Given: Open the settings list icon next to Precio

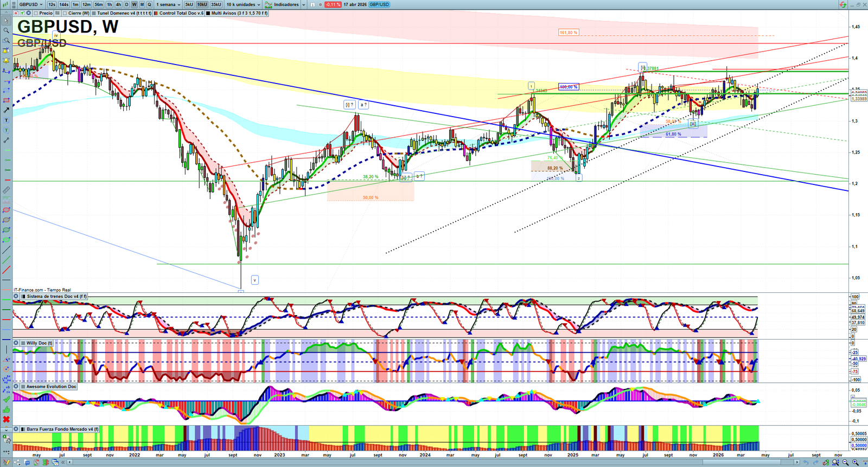Looking at the screenshot, I should (57, 13).
